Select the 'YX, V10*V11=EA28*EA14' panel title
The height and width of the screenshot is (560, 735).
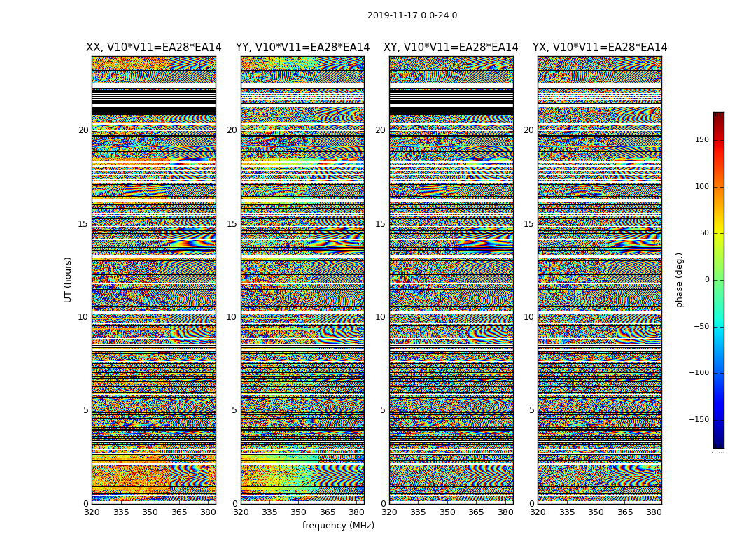(599, 48)
